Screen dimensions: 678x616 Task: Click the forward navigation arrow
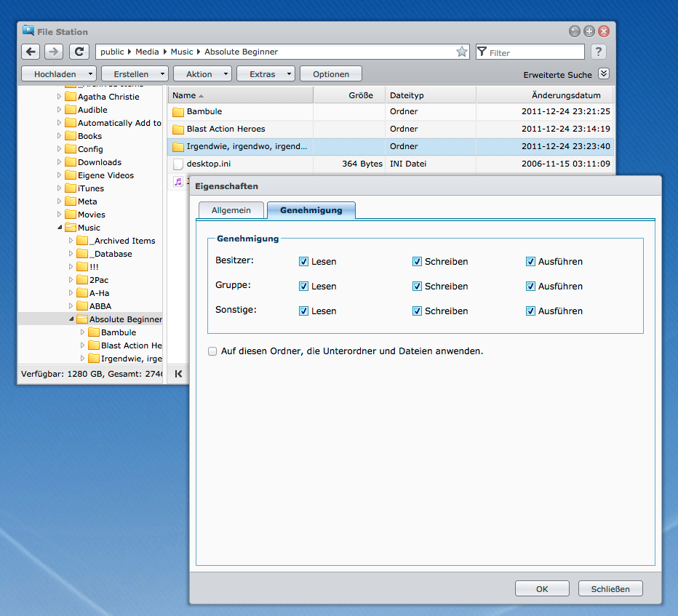click(54, 52)
